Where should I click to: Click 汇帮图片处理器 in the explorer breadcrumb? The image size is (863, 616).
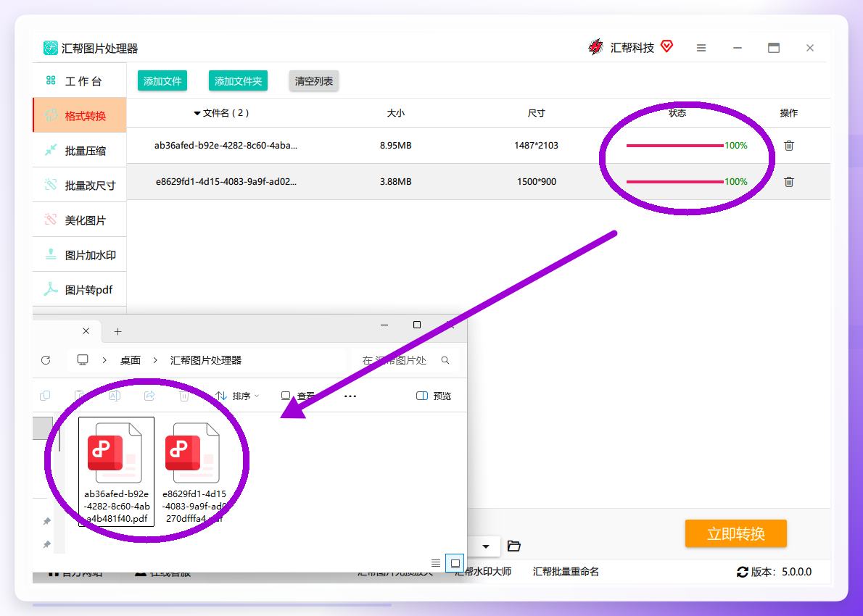click(206, 360)
